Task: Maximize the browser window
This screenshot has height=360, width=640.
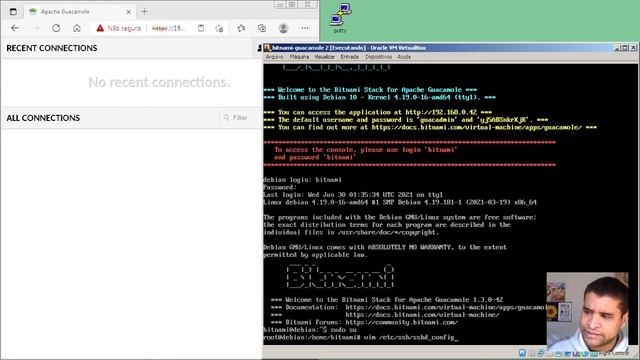Action: 292,4
